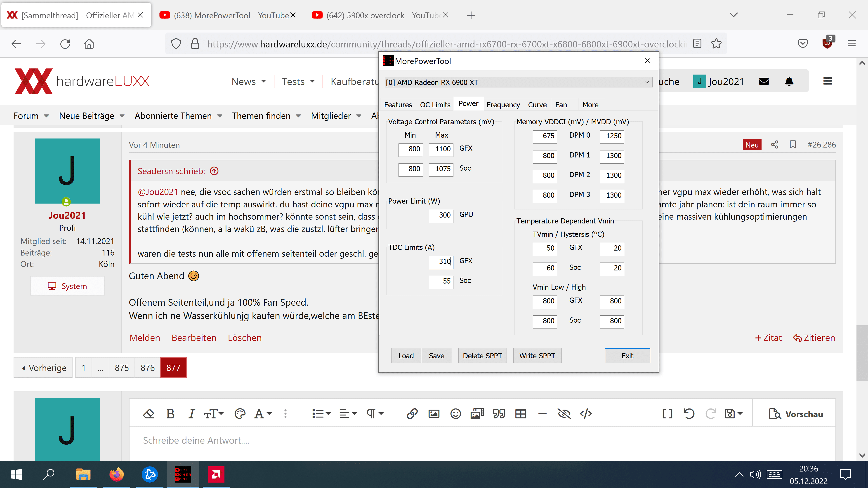The width and height of the screenshot is (868, 488).
Task: Open more formatting options three-dot icon
Action: [285, 414]
